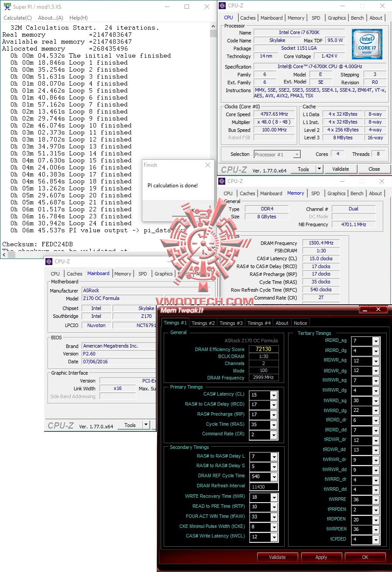The image size is (392, 572).
Task: Open About...(A) menu in Super PI
Action: (51, 18)
